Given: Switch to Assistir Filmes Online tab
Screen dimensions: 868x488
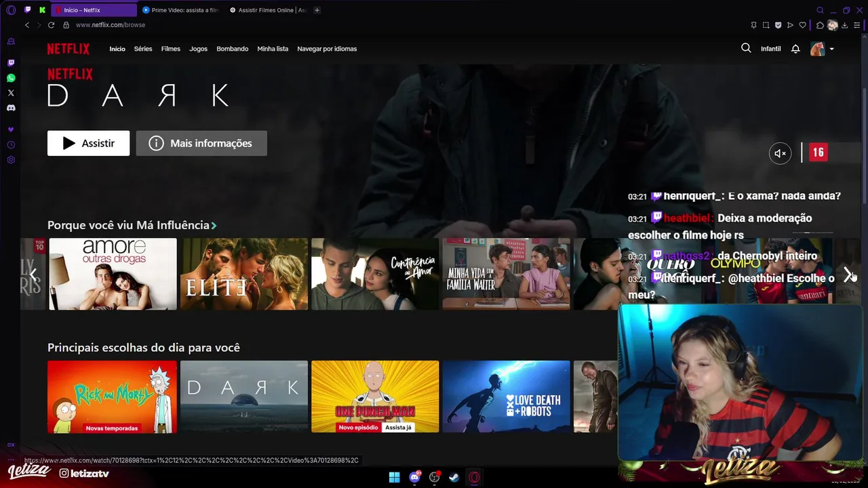Looking at the screenshot, I should click(x=268, y=10).
